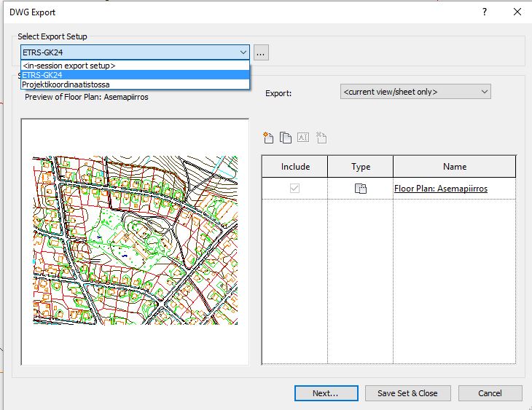Click the Rename Set icon

click(303, 138)
